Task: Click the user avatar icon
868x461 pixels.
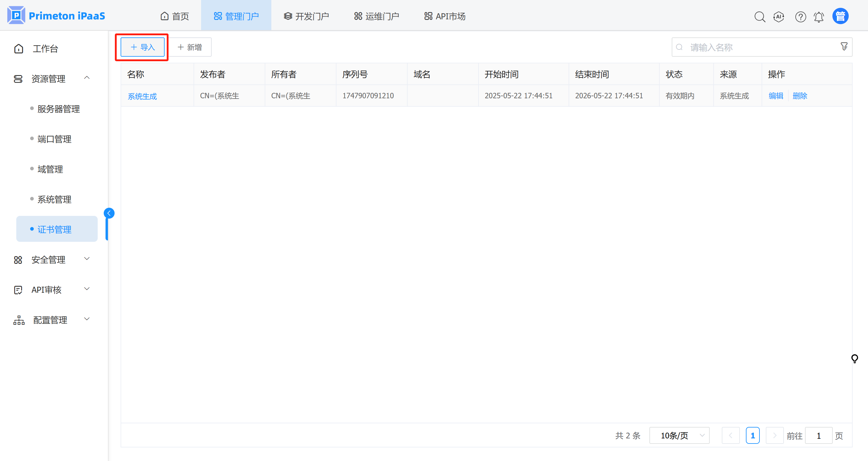Action: tap(840, 16)
